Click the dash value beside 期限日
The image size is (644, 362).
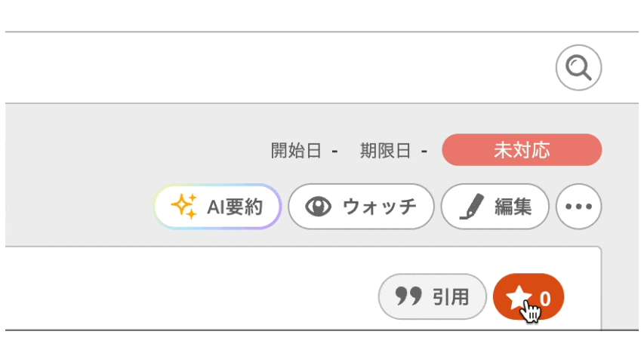tap(424, 151)
